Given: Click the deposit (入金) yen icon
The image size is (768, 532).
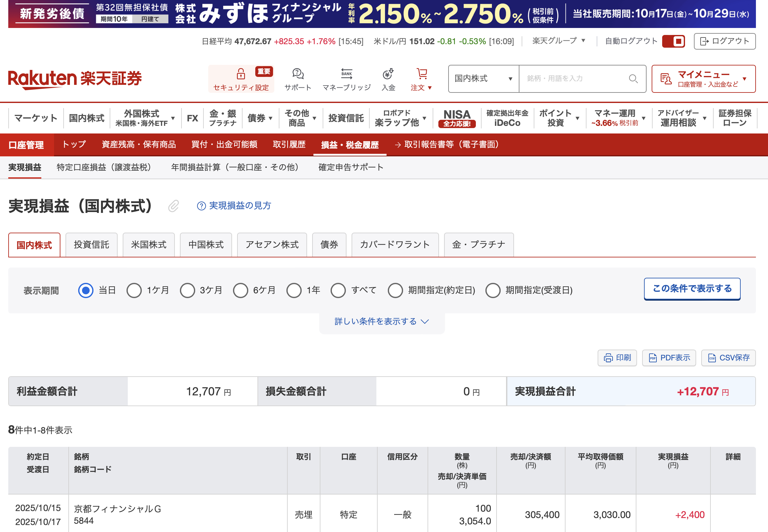Looking at the screenshot, I should coord(388,74).
